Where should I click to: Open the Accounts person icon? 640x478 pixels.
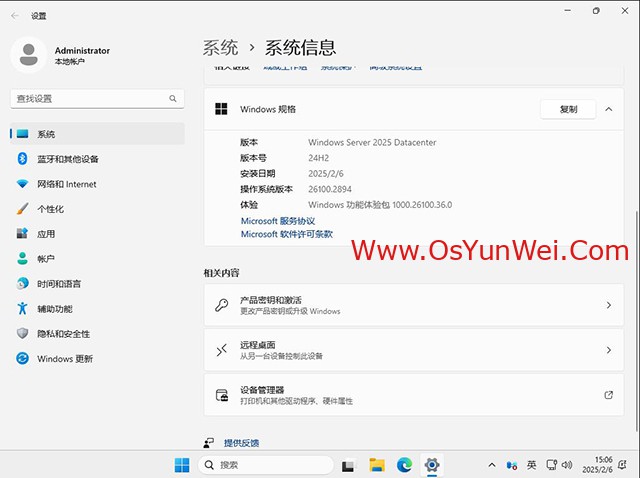(x=22, y=259)
